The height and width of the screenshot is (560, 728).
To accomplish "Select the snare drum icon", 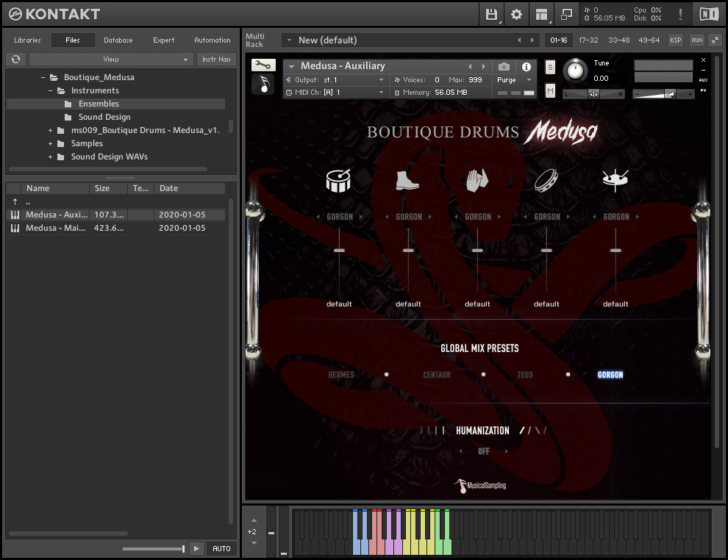I will pos(339,180).
